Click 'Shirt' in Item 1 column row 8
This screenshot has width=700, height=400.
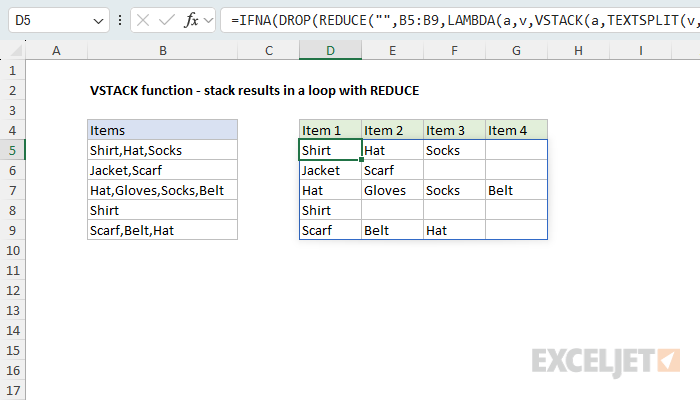click(x=330, y=211)
